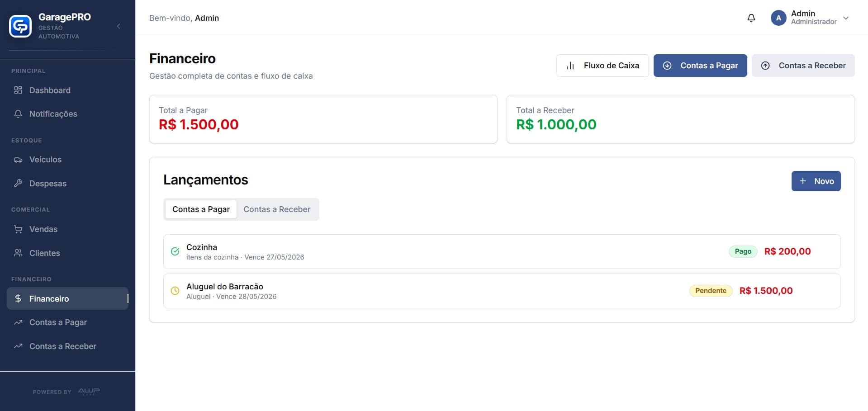Click the Pago status badge
This screenshot has height=411, width=868.
coord(743,251)
